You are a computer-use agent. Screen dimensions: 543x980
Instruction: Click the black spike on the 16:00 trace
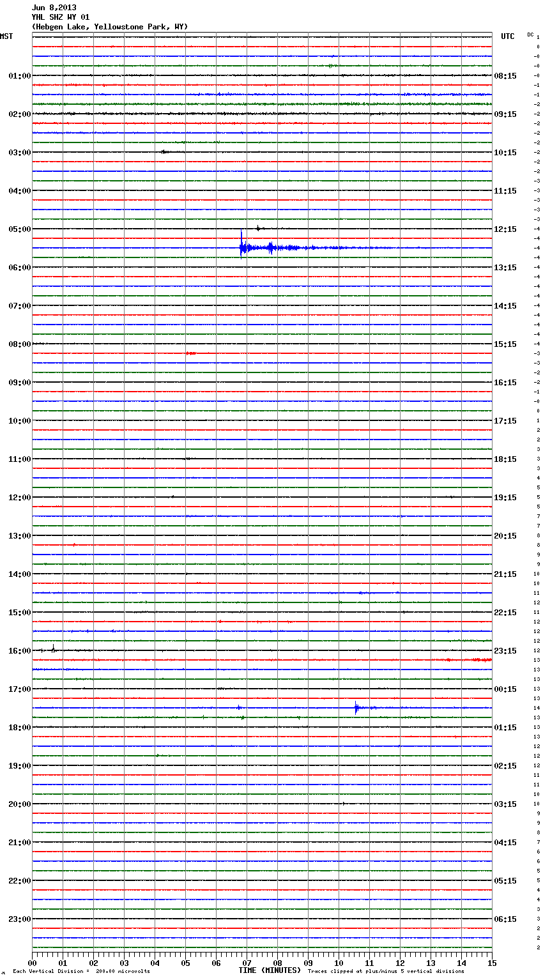(x=53, y=650)
